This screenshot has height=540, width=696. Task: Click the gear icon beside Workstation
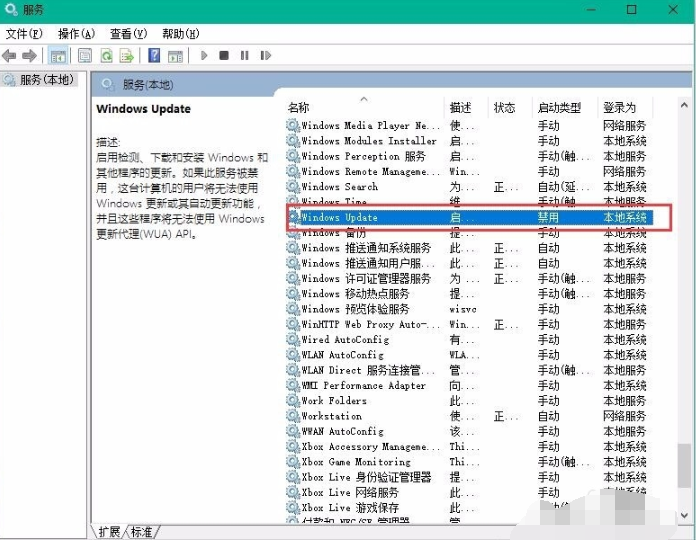293,416
